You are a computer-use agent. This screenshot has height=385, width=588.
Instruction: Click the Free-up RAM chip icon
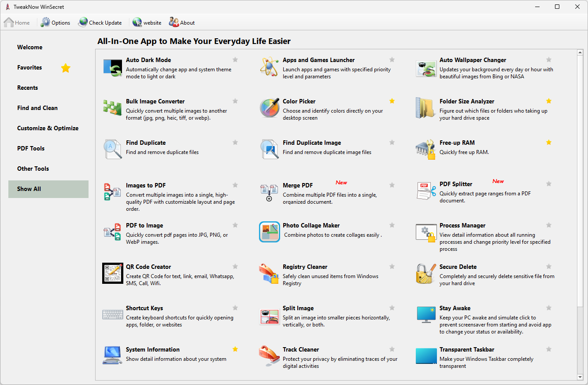click(x=426, y=150)
